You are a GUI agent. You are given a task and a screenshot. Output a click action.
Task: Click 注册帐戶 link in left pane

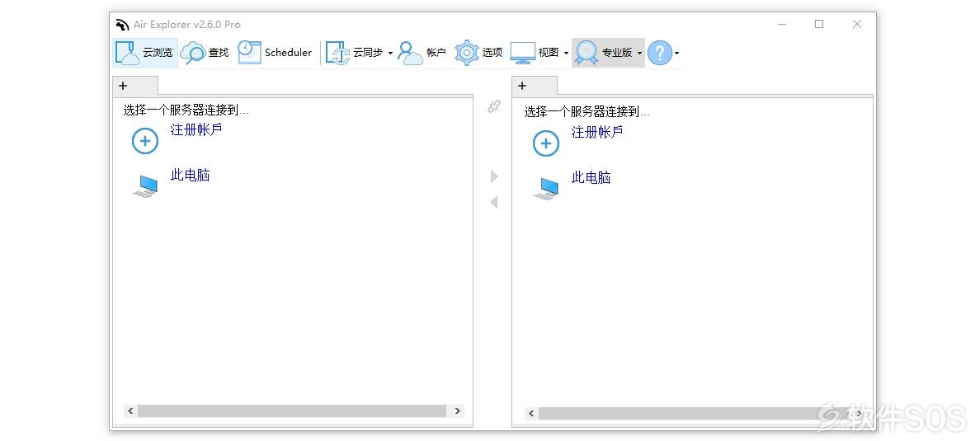pos(196,130)
